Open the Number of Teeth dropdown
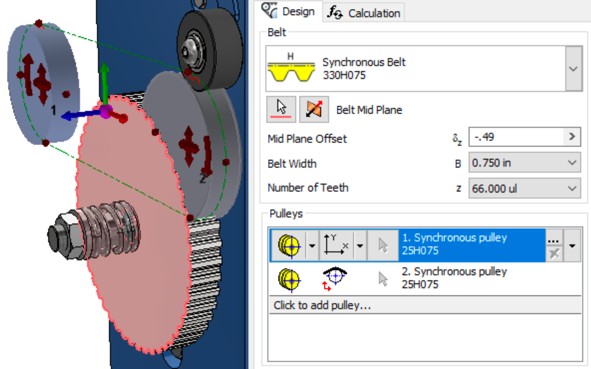The image size is (591, 369). point(524,188)
